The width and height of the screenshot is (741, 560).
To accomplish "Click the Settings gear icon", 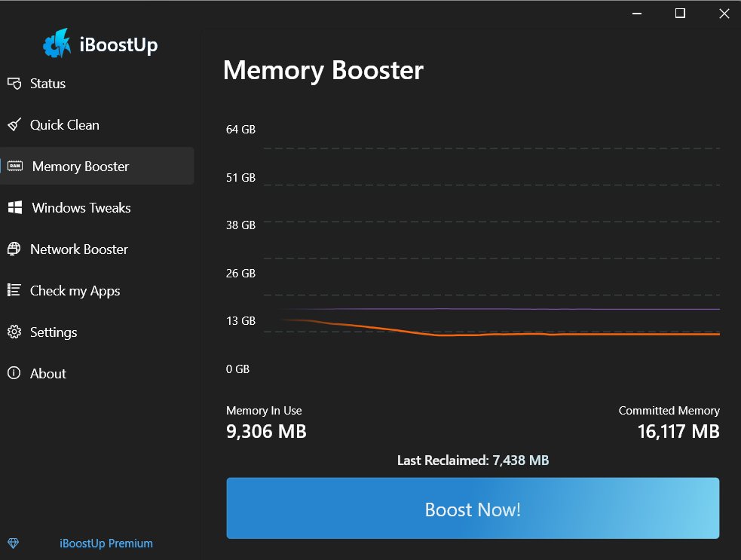I will [14, 332].
